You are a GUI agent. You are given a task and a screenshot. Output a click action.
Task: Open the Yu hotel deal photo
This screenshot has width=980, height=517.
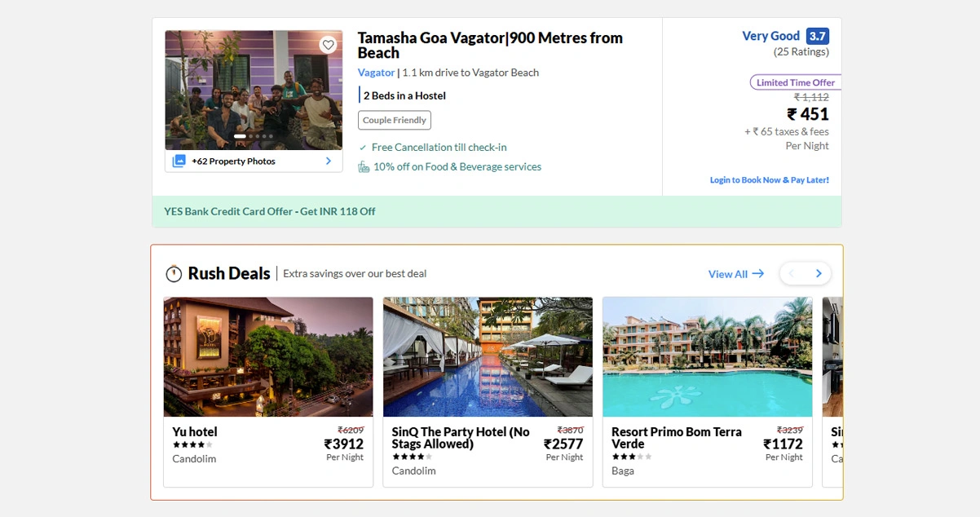[268, 356]
